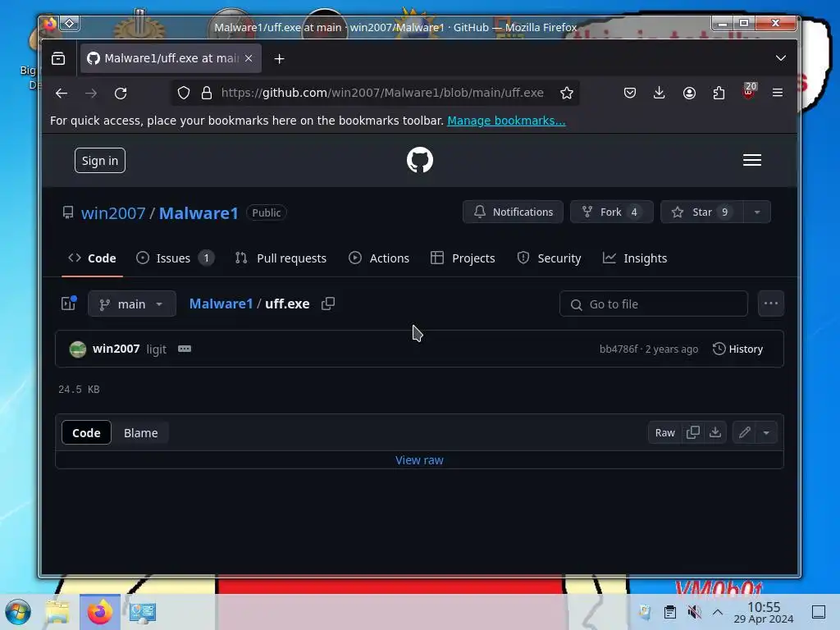Fork the repository with Fork button

point(611,212)
